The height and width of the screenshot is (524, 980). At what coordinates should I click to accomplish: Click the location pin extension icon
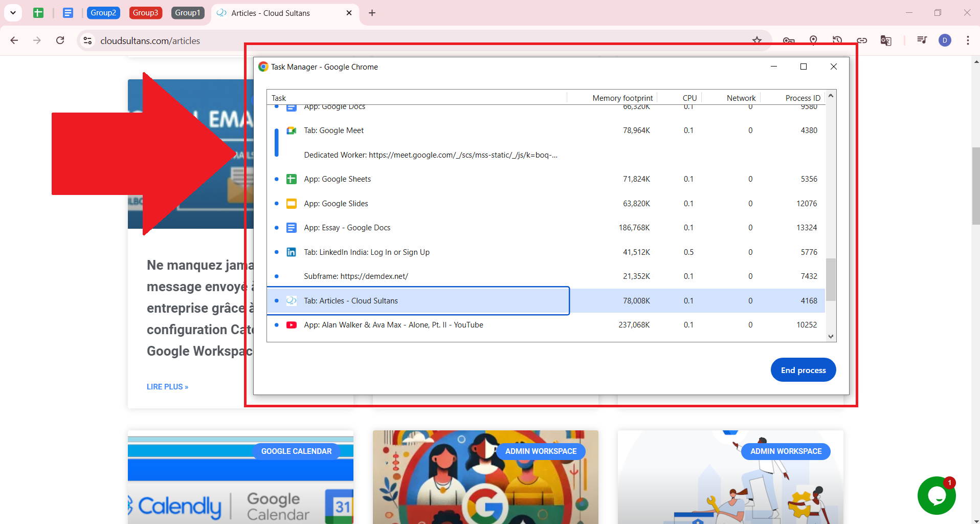click(813, 40)
